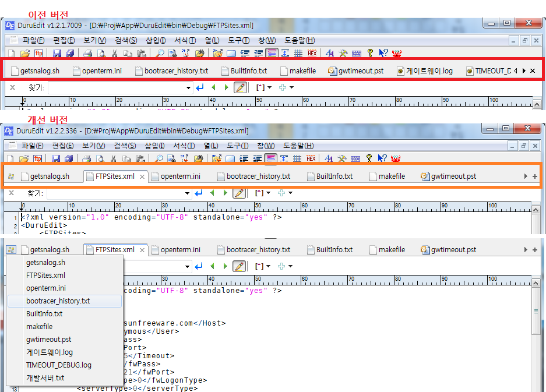Image resolution: width=546 pixels, height=392 pixels.
Task: Open the 검색(S) menu in the v1.2.1.7009 window
Action: tap(126, 40)
